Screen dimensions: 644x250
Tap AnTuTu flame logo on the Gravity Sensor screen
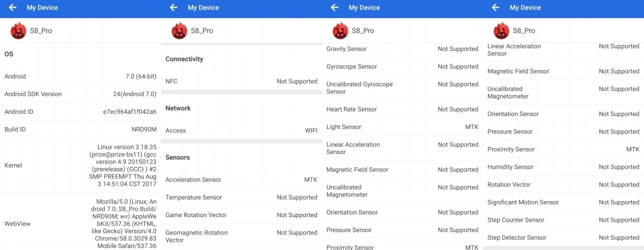point(341,31)
